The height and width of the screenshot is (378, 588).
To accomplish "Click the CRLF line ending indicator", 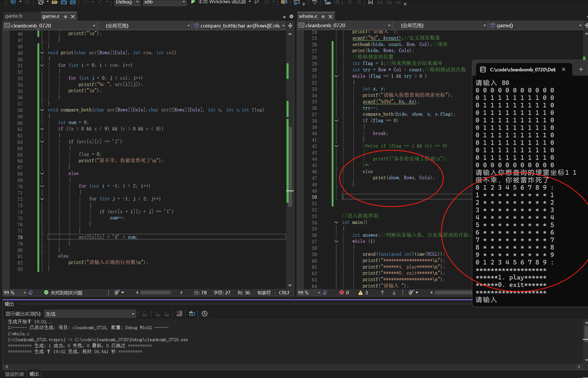I will coord(284,293).
